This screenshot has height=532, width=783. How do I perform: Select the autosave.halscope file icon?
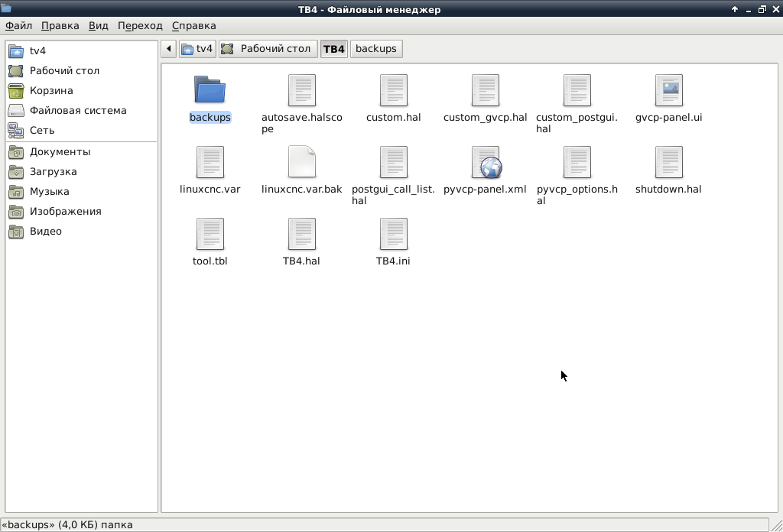[301, 90]
